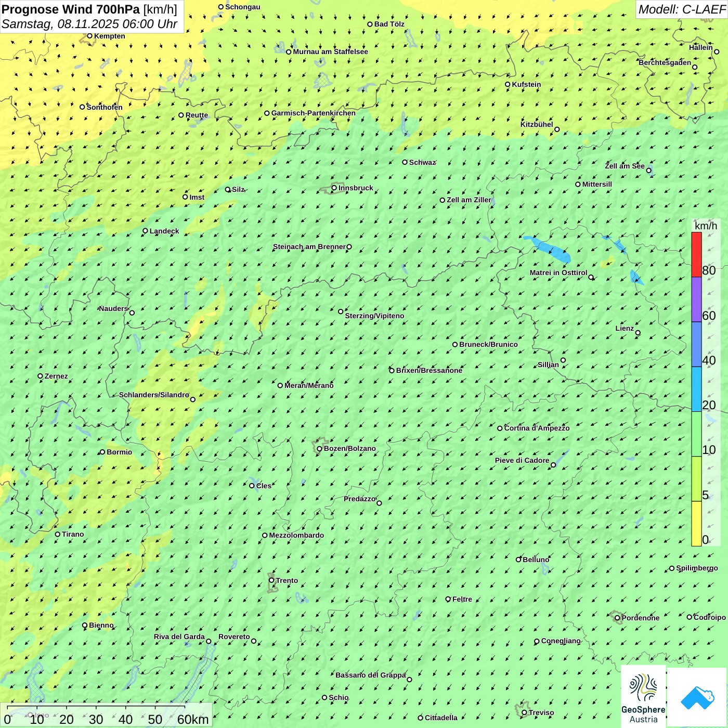This screenshot has width=728, height=728.
Task: Click the date 'Samstag, 08.11.2025 06:00 Uhr'
Action: tap(89, 24)
